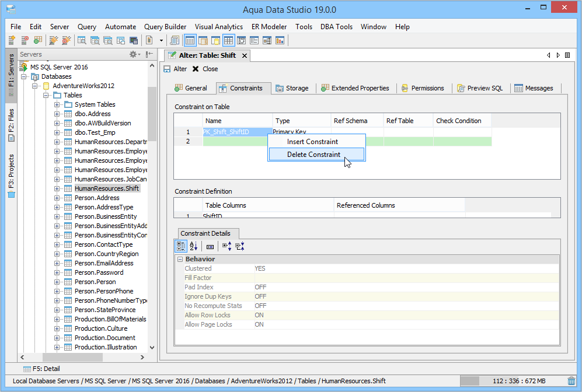Viewport: 582px width, 392px height.
Task: Select Delete Constraint from context menu
Action: coord(313,155)
